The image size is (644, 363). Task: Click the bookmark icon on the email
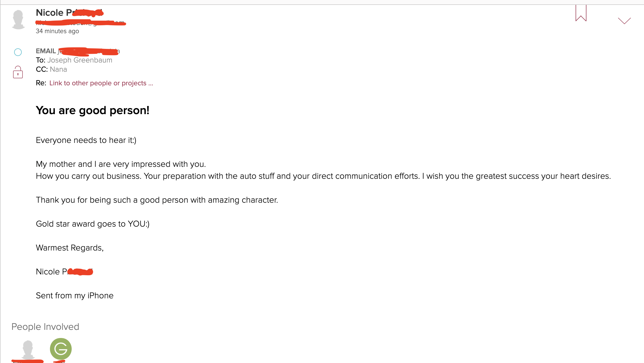click(x=581, y=14)
